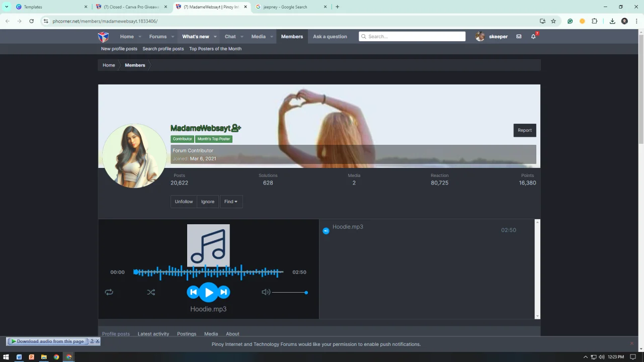Image resolution: width=644 pixels, height=362 pixels.
Task: Open the Grammarly extension icon
Action: (570, 21)
